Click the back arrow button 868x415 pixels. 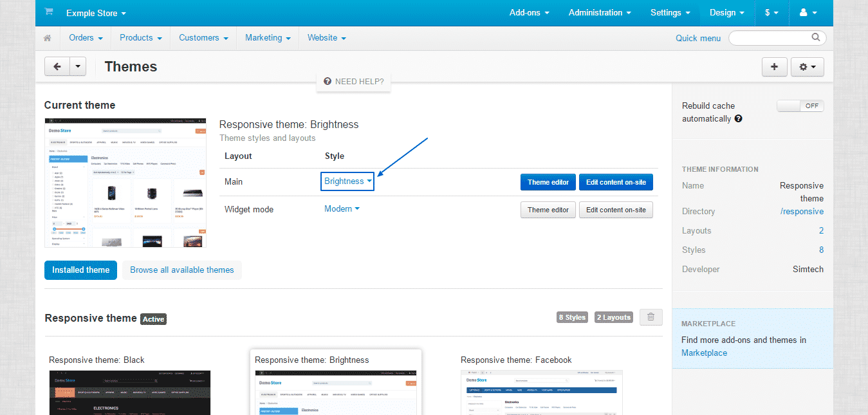tap(57, 66)
